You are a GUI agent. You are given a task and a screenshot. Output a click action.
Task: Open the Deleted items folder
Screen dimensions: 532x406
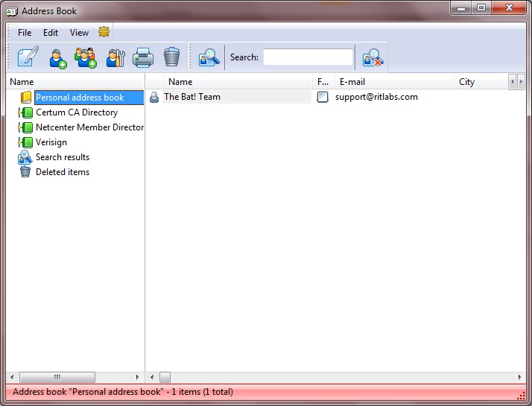[63, 172]
